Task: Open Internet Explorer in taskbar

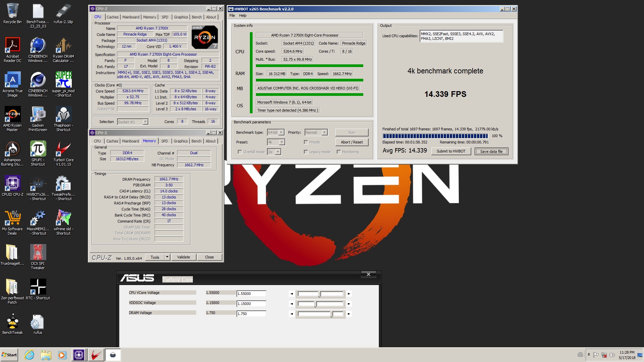Action: tap(30, 355)
